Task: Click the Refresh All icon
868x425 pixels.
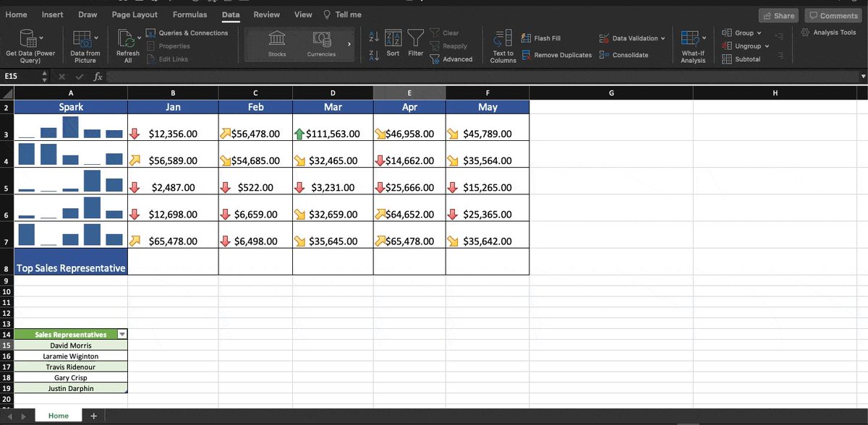Action: click(x=126, y=39)
